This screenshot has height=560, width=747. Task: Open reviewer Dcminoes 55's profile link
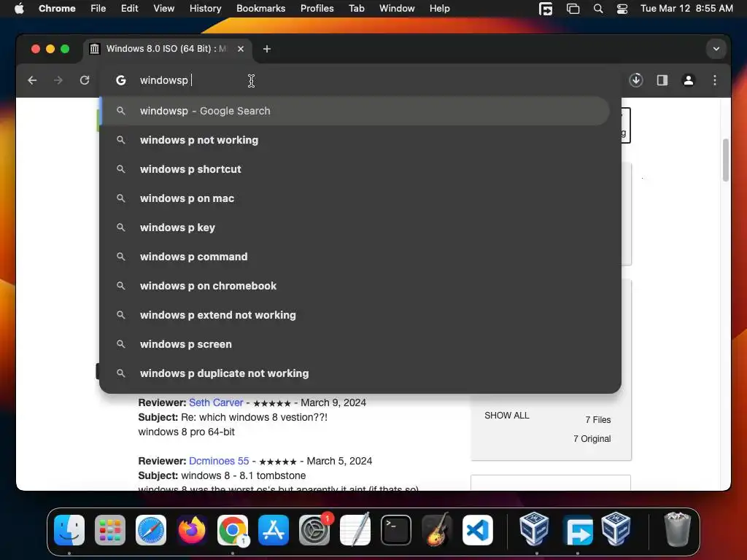coord(219,461)
